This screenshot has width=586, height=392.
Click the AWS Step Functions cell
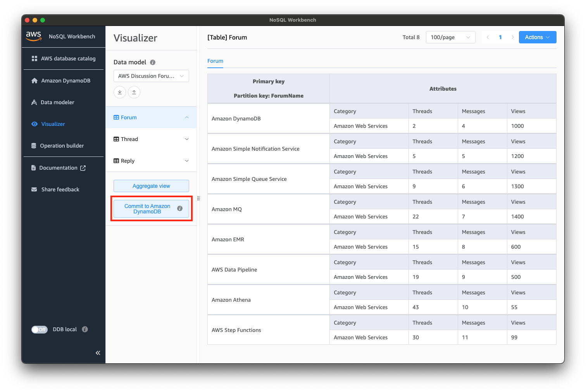[x=269, y=330]
